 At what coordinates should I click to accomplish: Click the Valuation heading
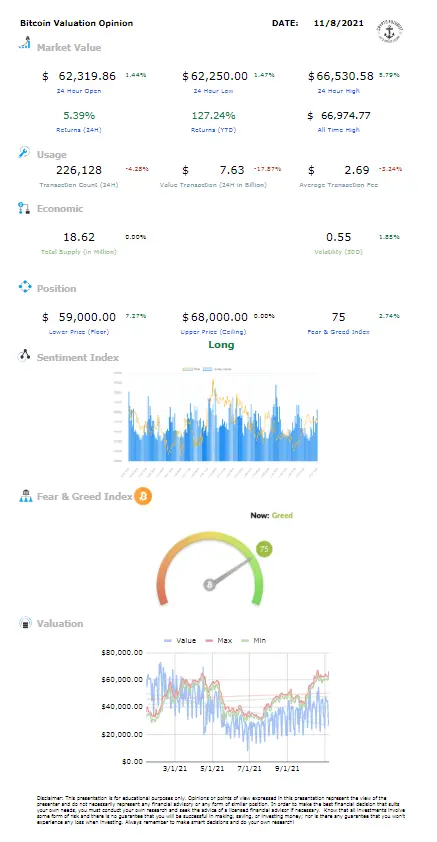pos(60,623)
